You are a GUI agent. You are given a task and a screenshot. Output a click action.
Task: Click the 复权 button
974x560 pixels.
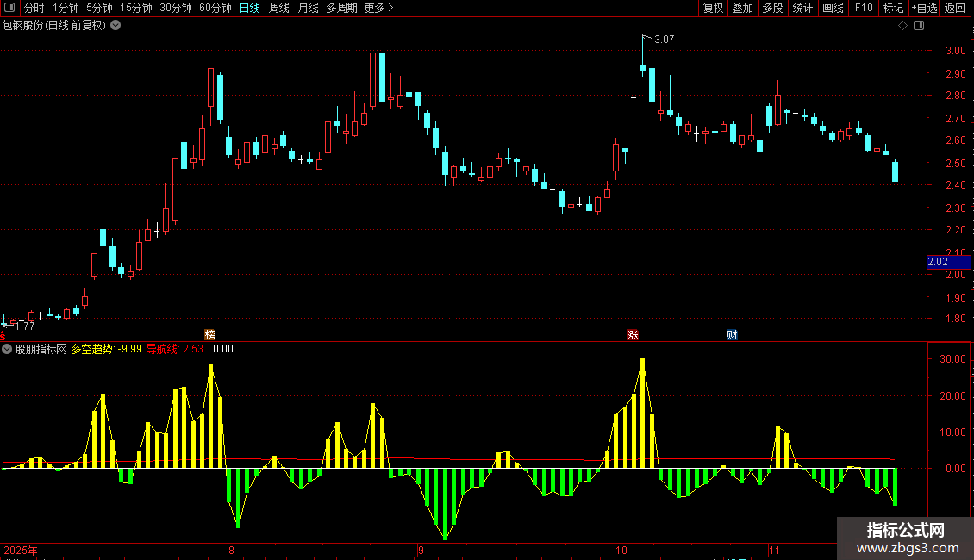(713, 8)
